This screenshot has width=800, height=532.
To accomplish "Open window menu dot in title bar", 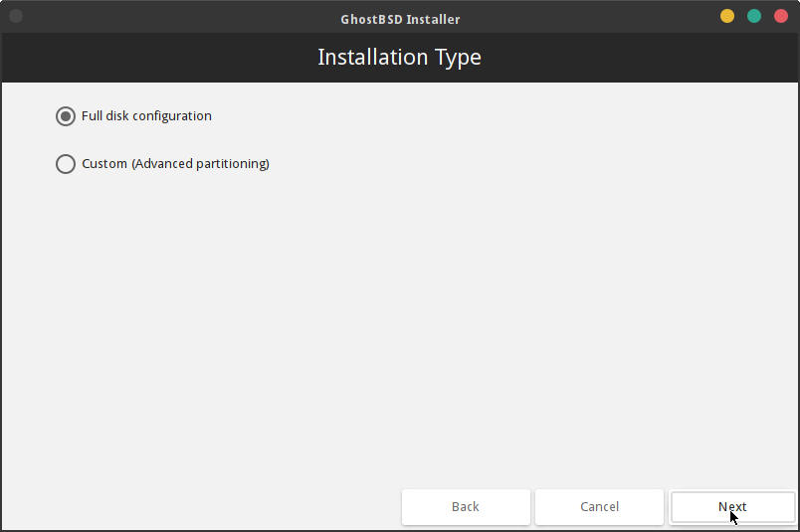I will (16, 16).
